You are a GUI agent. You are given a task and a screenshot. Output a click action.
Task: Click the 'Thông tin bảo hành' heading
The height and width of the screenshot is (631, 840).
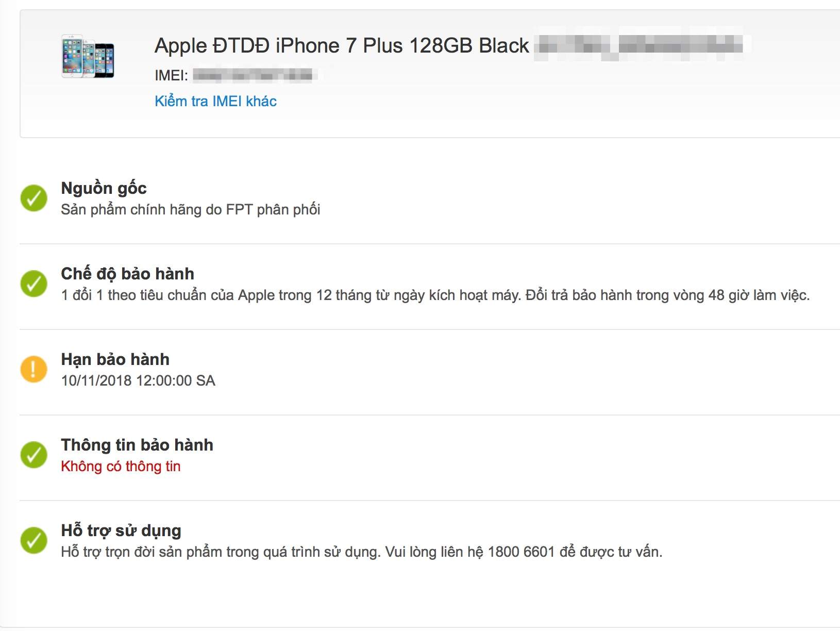pos(137,445)
